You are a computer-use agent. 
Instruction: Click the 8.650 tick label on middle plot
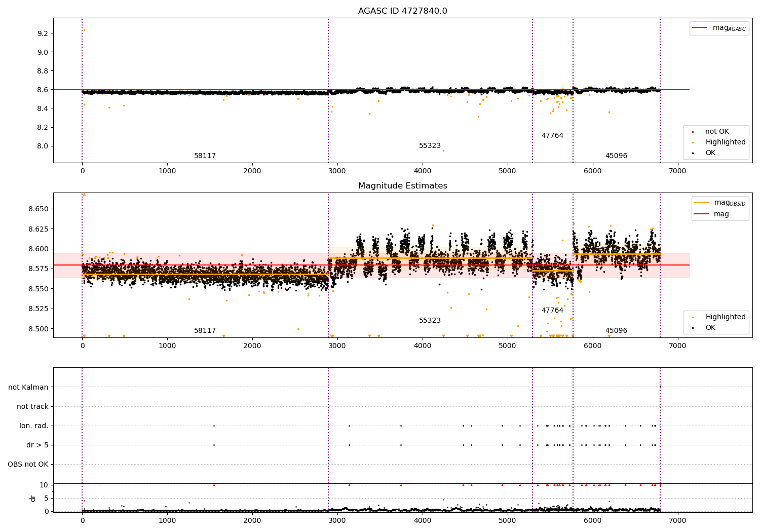tap(39, 209)
